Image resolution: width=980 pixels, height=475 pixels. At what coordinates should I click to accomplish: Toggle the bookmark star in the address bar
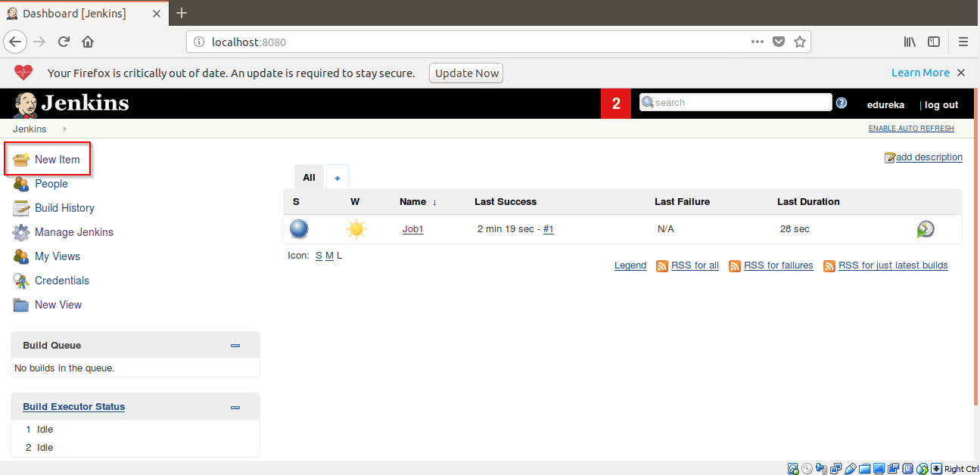800,42
